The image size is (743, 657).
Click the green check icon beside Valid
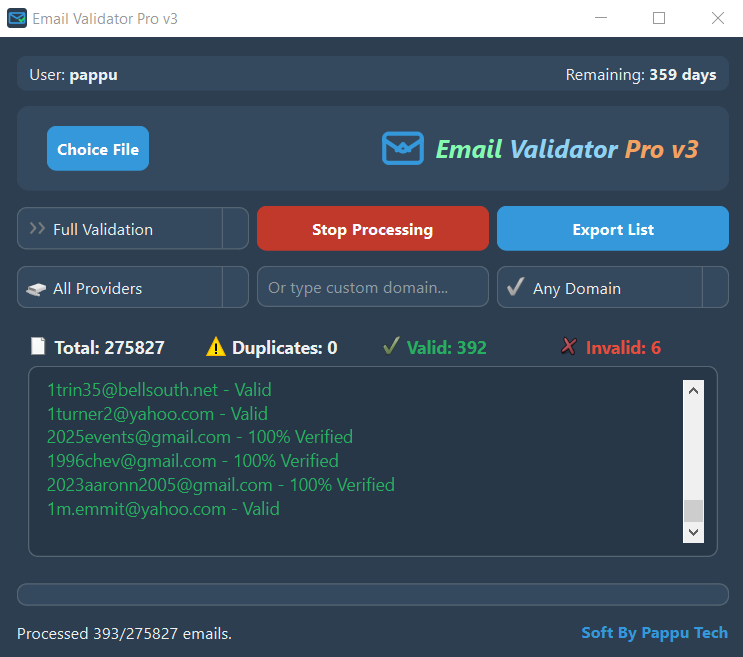(x=391, y=347)
